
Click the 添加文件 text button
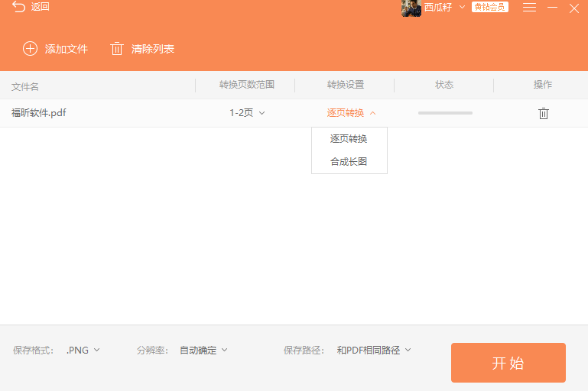pyautogui.click(x=67, y=49)
